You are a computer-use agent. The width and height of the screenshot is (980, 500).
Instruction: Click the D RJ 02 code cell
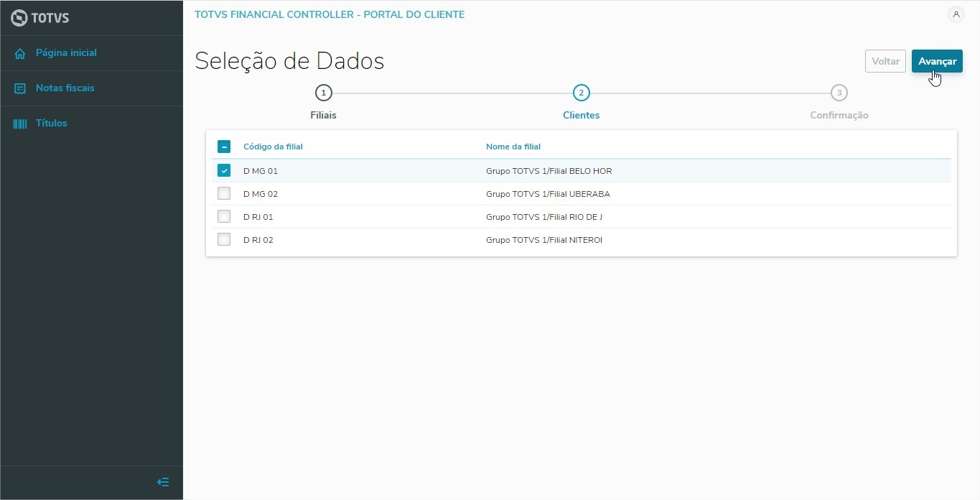[x=258, y=240]
